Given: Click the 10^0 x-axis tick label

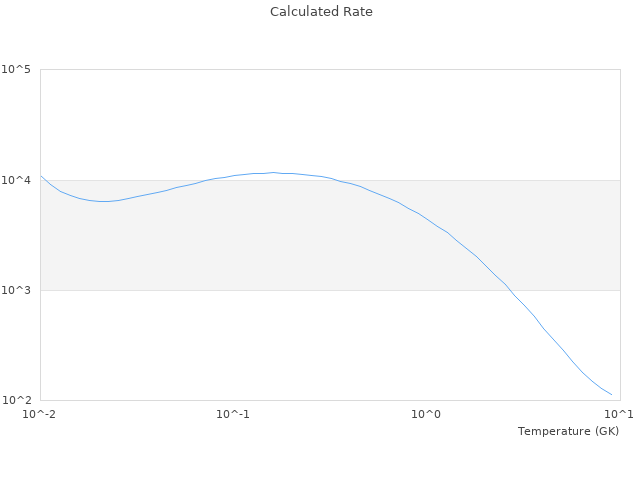Looking at the screenshot, I should (427, 414).
